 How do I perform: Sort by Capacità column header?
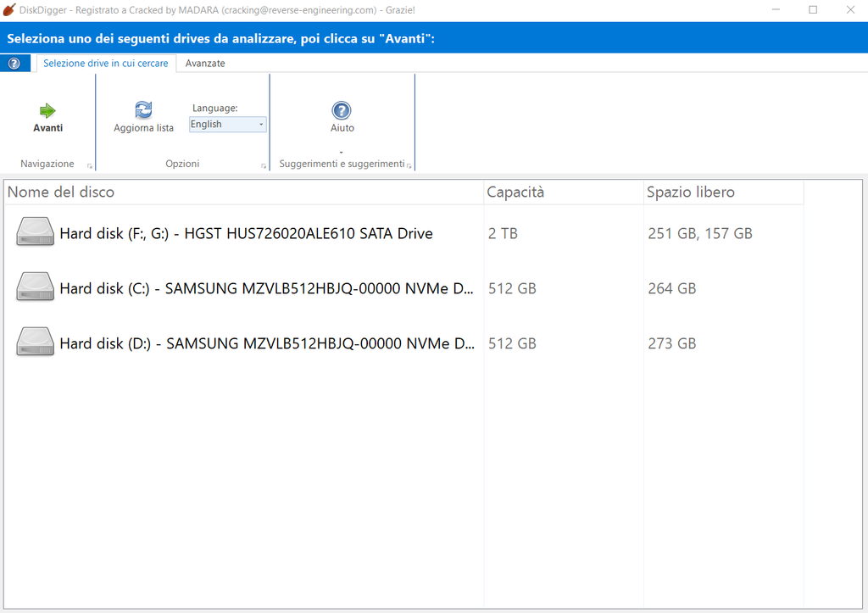point(564,192)
